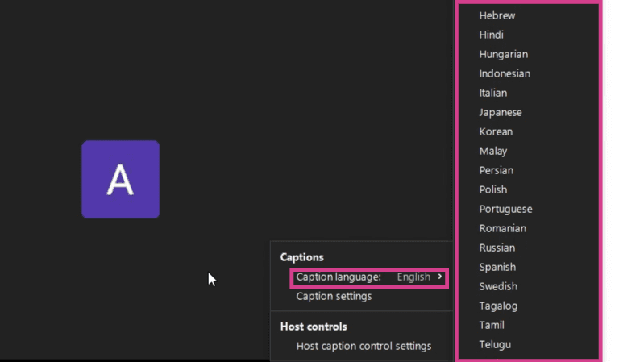Select Telugu caption language
The image size is (644, 362).
[x=495, y=344]
